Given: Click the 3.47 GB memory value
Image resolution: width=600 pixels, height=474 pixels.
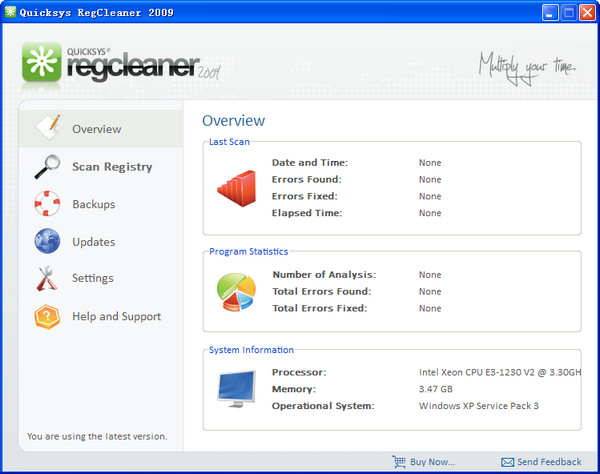Looking at the screenshot, I should pyautogui.click(x=436, y=389).
